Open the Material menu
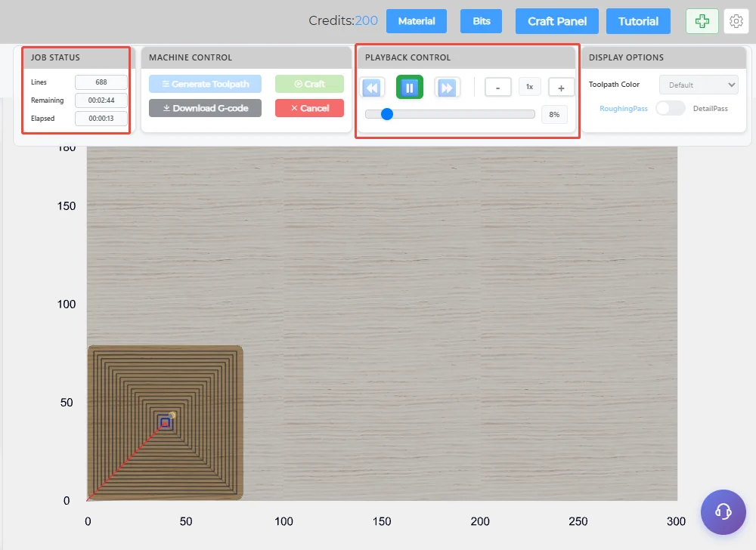Image resolution: width=756 pixels, height=550 pixels. coord(417,21)
